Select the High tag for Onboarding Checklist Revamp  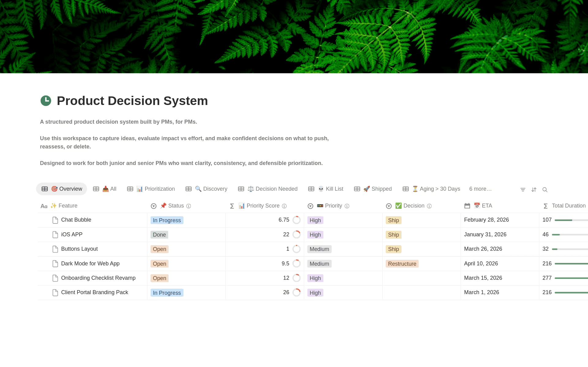click(315, 278)
